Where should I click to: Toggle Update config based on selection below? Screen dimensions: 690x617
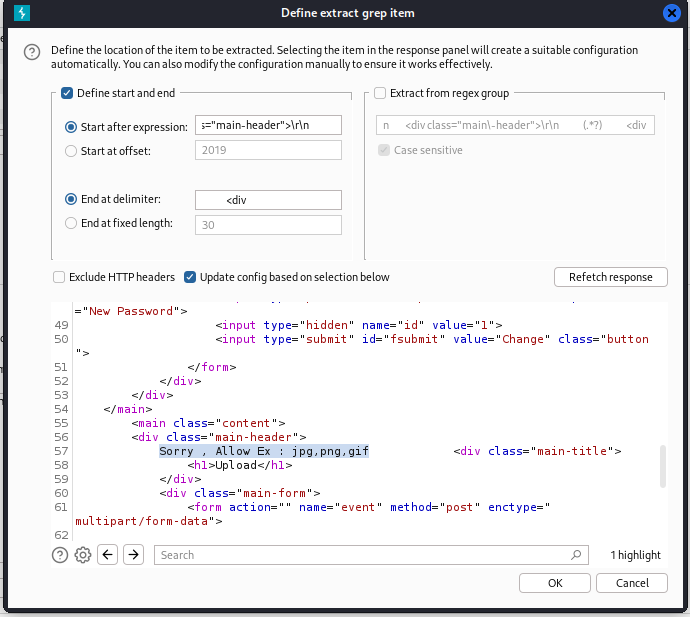190,277
